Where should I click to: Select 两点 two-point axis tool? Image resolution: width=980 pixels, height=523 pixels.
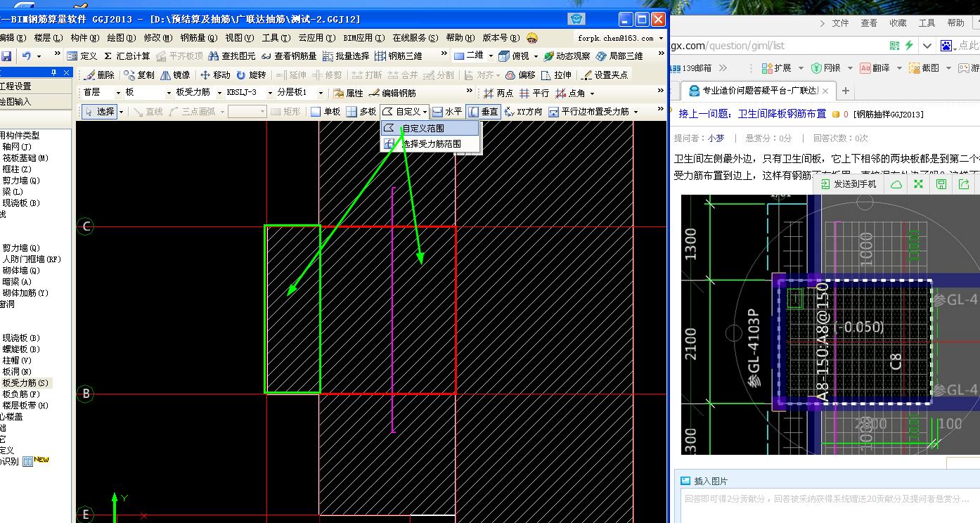click(x=498, y=93)
